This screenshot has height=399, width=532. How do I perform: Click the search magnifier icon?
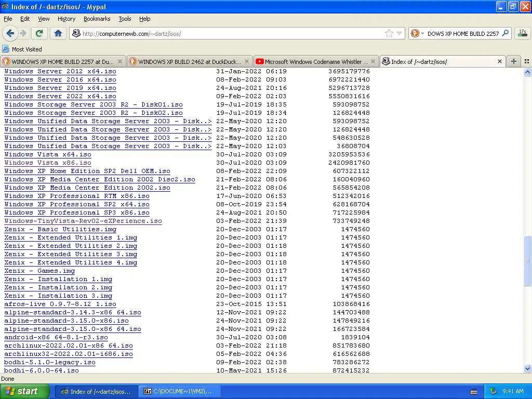505,33
